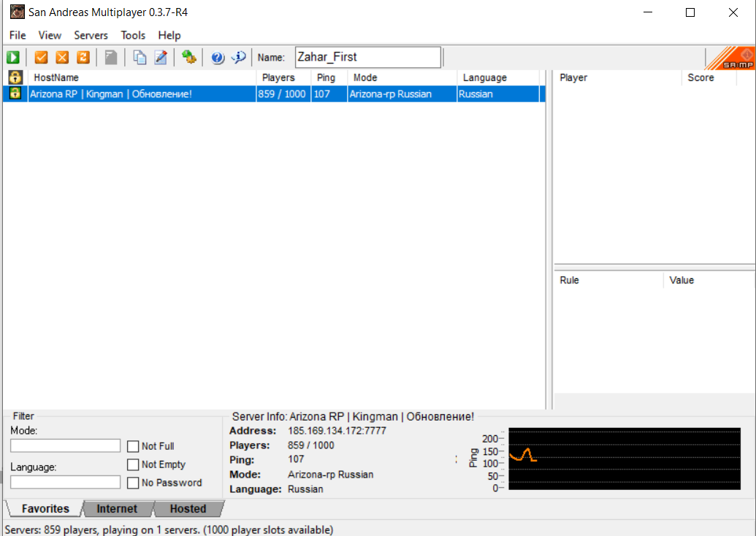The height and width of the screenshot is (536, 756).
Task: Enable the Not Full filter checkbox
Action: 133,446
